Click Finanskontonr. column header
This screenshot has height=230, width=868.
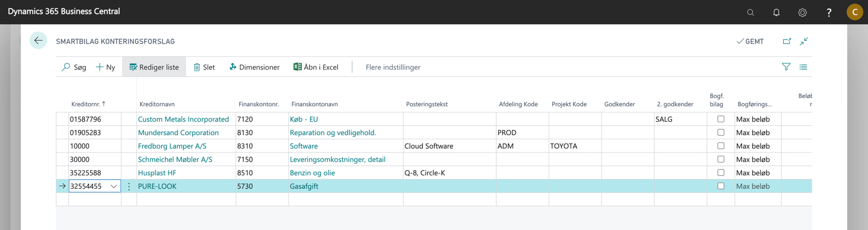tap(259, 104)
